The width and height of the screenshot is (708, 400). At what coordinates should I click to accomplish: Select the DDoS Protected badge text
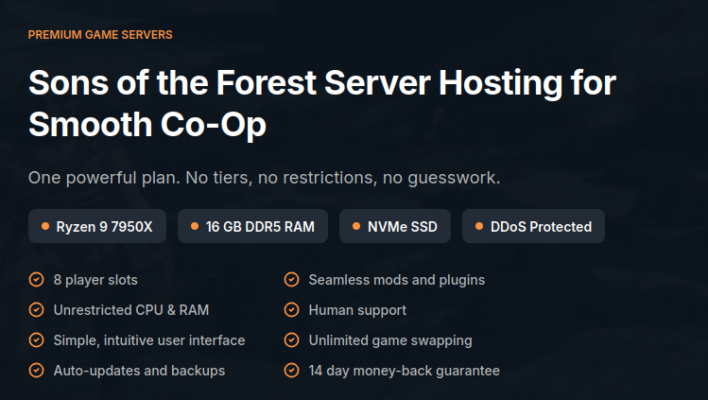point(541,227)
